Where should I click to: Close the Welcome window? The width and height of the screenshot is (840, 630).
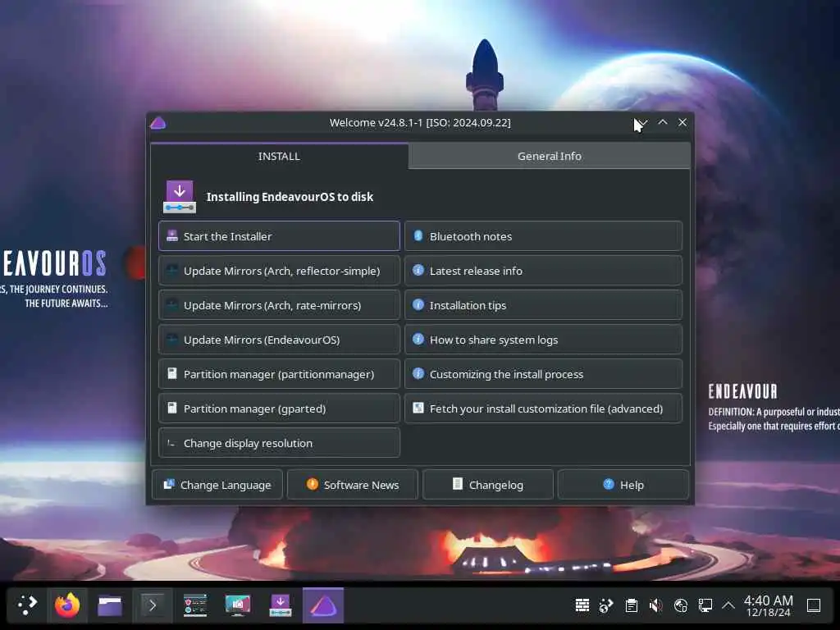[682, 122]
